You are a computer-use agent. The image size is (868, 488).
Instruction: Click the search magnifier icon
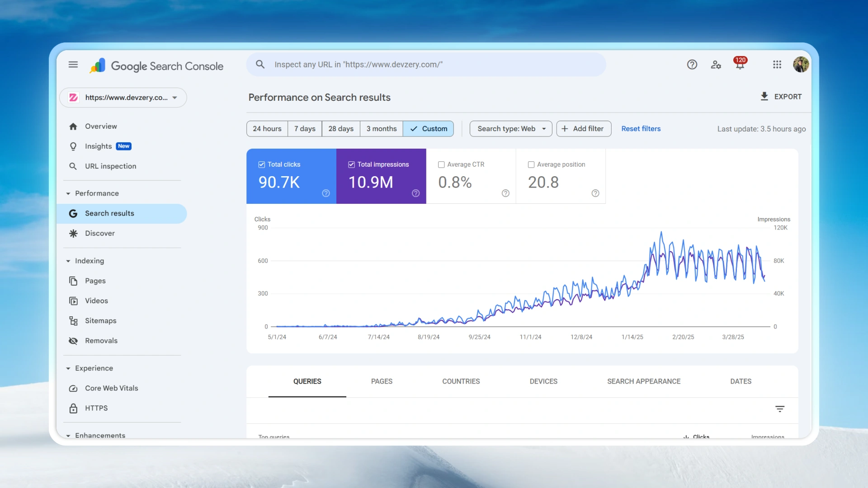(x=260, y=64)
